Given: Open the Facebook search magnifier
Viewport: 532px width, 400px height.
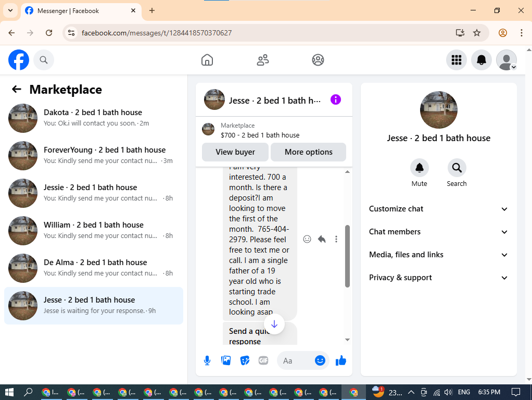Looking at the screenshot, I should click(x=43, y=60).
